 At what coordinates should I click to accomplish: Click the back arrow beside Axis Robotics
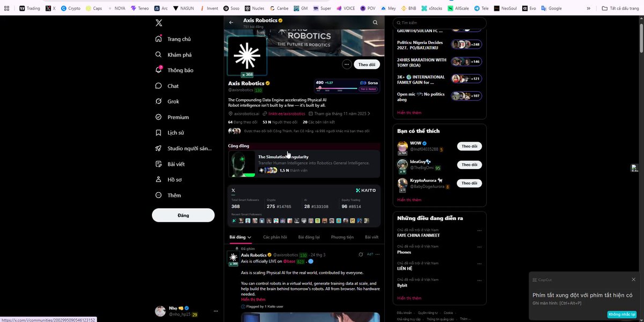[231, 23]
